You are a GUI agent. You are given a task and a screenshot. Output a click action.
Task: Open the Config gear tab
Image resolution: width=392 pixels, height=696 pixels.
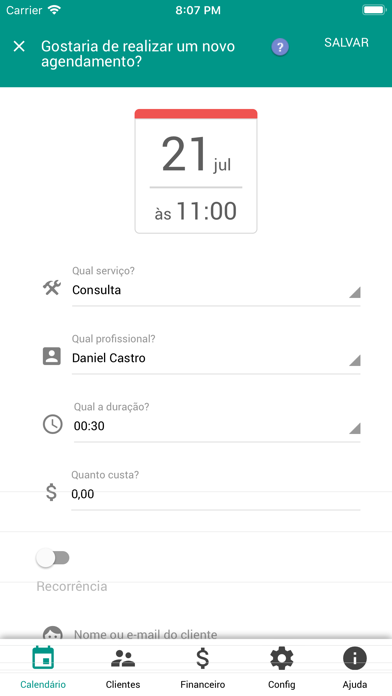[281, 668]
